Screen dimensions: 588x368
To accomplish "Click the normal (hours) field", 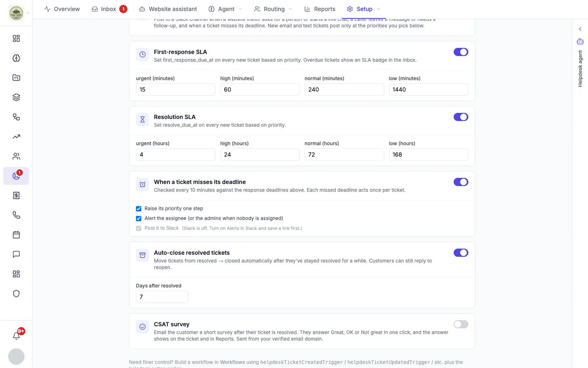I will click(x=344, y=155).
